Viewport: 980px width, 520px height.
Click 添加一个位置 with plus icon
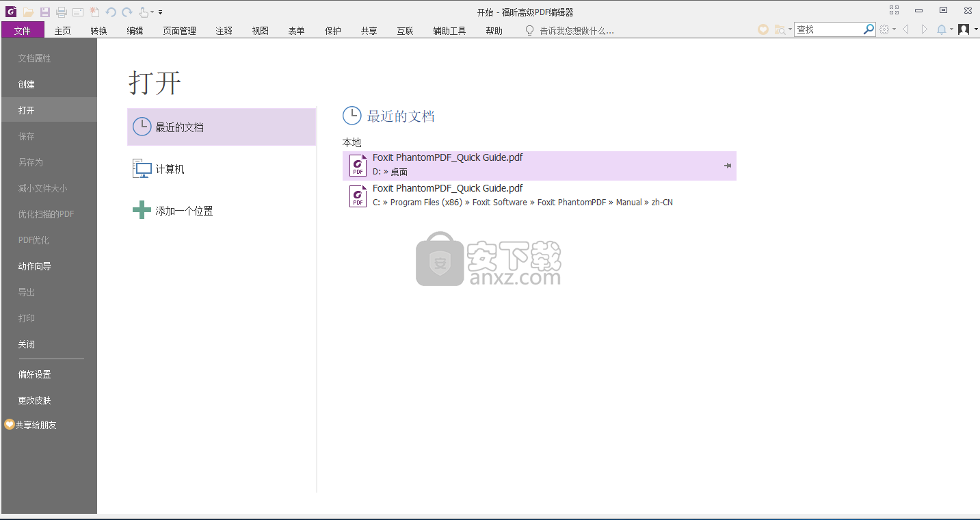(x=222, y=211)
